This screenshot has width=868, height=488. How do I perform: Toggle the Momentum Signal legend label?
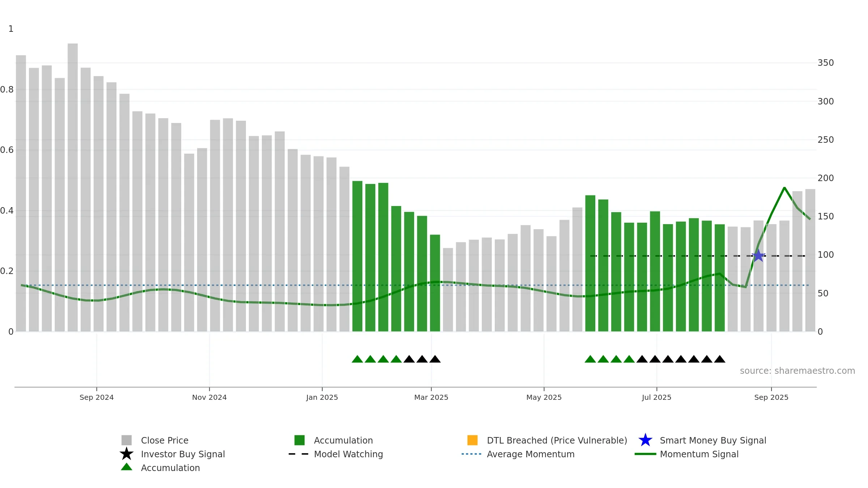[699, 454]
